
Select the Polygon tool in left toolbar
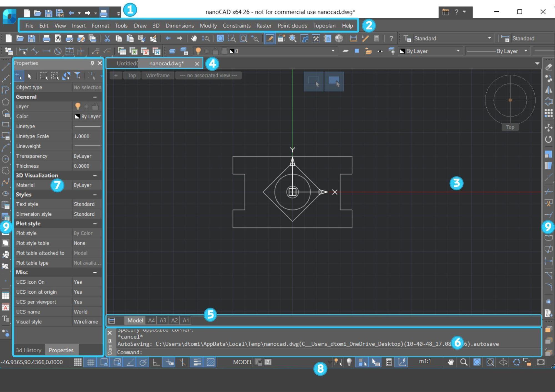click(5, 102)
